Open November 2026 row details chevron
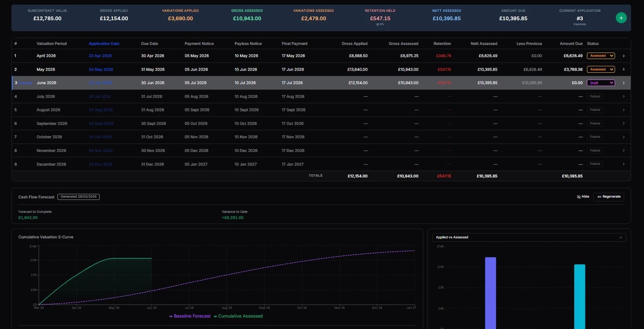644x329 pixels. [x=623, y=150]
